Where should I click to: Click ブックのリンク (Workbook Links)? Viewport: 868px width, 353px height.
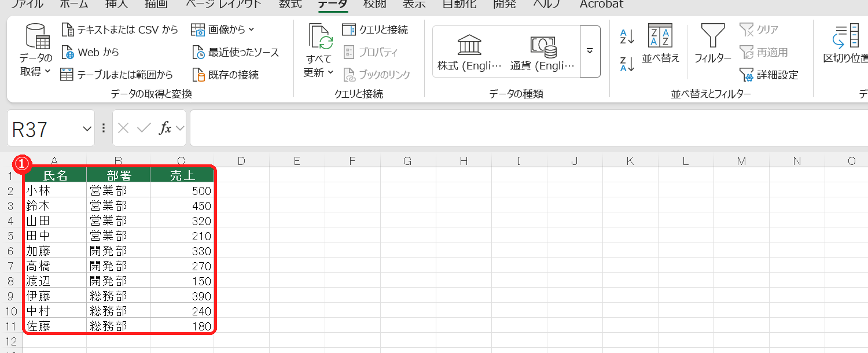[377, 75]
